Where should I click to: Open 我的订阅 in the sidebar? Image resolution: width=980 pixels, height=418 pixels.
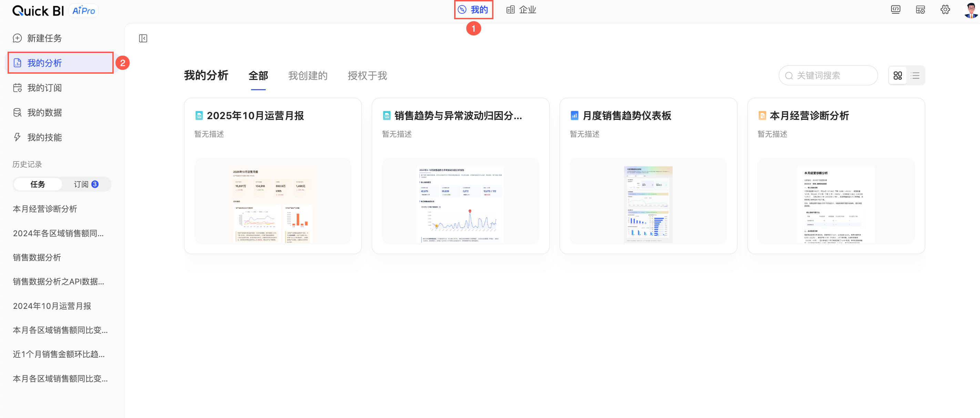click(61, 88)
